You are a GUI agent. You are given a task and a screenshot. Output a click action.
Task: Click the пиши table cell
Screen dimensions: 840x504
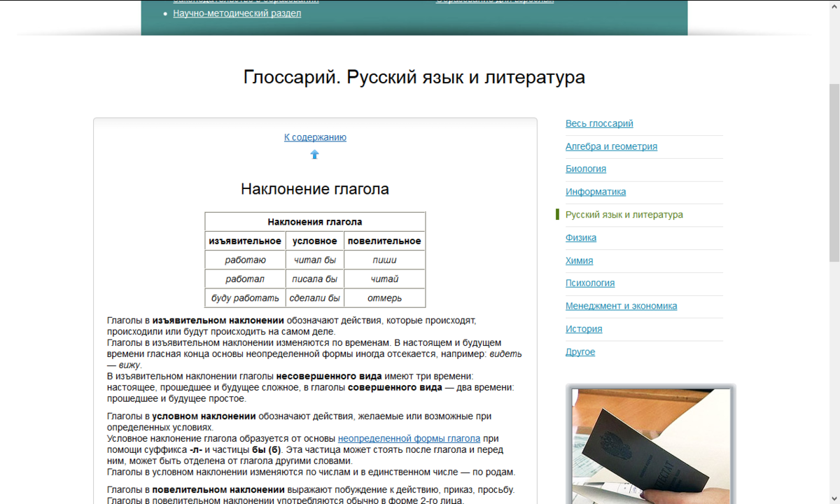384,260
